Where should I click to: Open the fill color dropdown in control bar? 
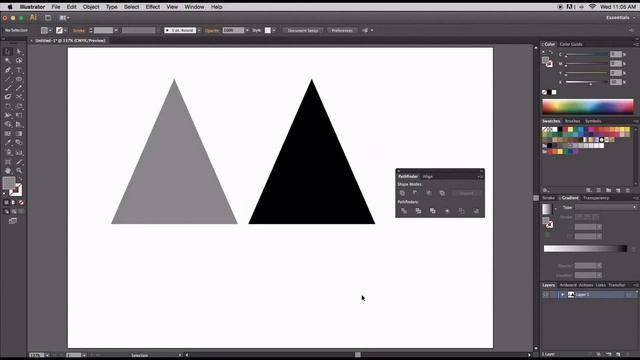(50, 30)
